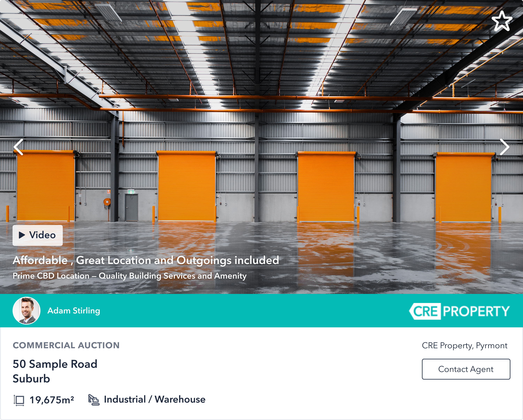523x420 pixels.
Task: Click the play triangle in Video button
Action: click(x=22, y=235)
